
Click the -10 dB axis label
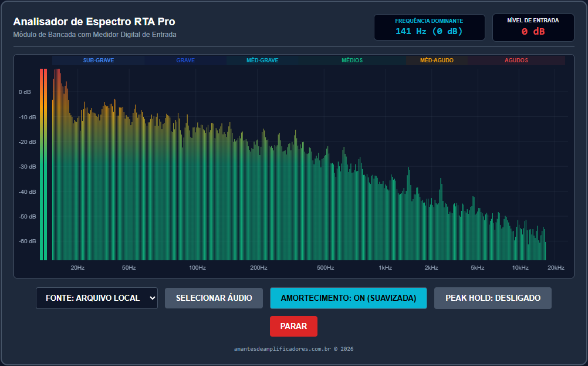tap(27, 117)
